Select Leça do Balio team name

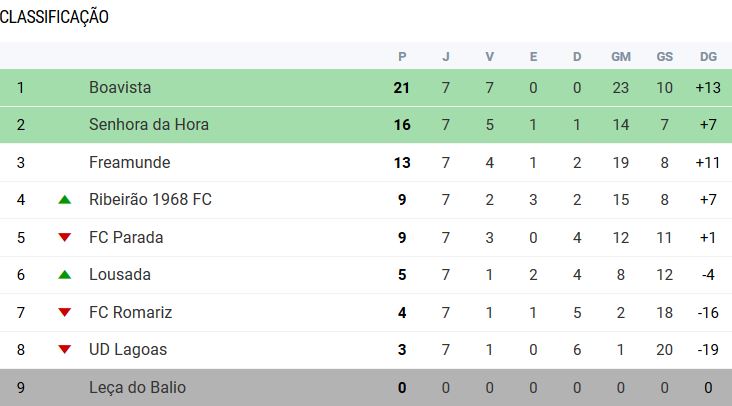pyautogui.click(x=136, y=387)
